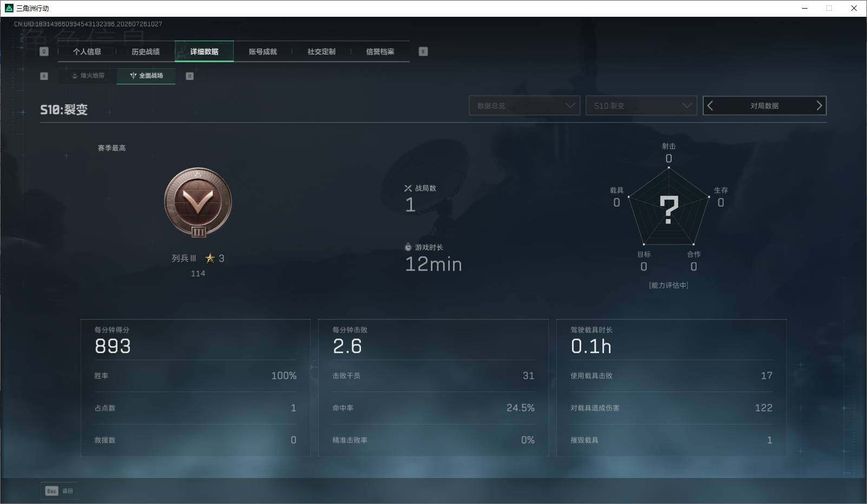The height and width of the screenshot is (504, 867).
Task: Click the 对局数据 selector label
Action: click(764, 106)
